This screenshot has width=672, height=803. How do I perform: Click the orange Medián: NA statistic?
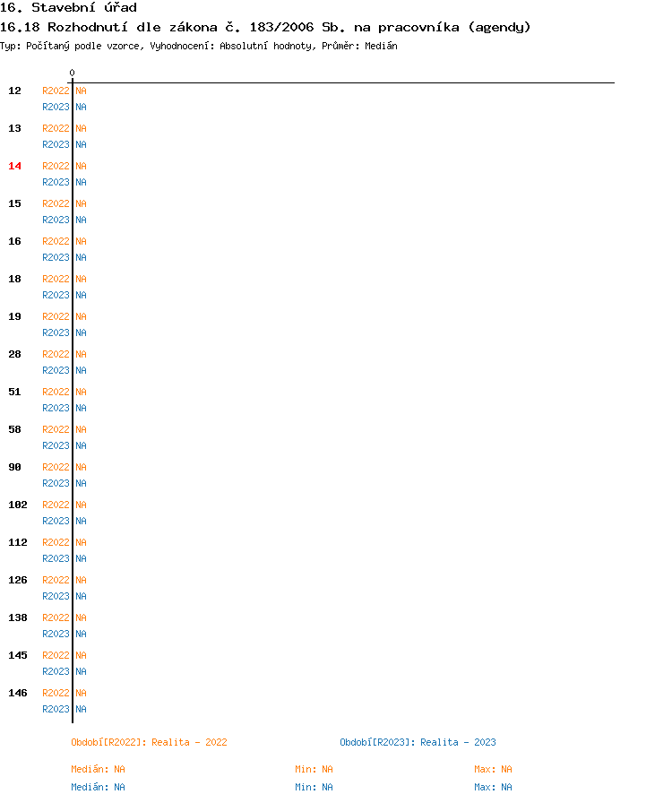click(98, 769)
